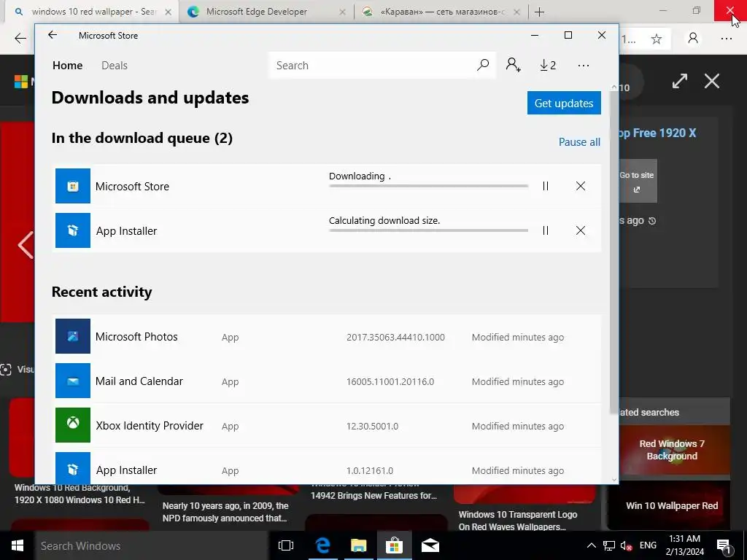
Task: Click Microsoft Store download progress bar
Action: tap(428, 186)
